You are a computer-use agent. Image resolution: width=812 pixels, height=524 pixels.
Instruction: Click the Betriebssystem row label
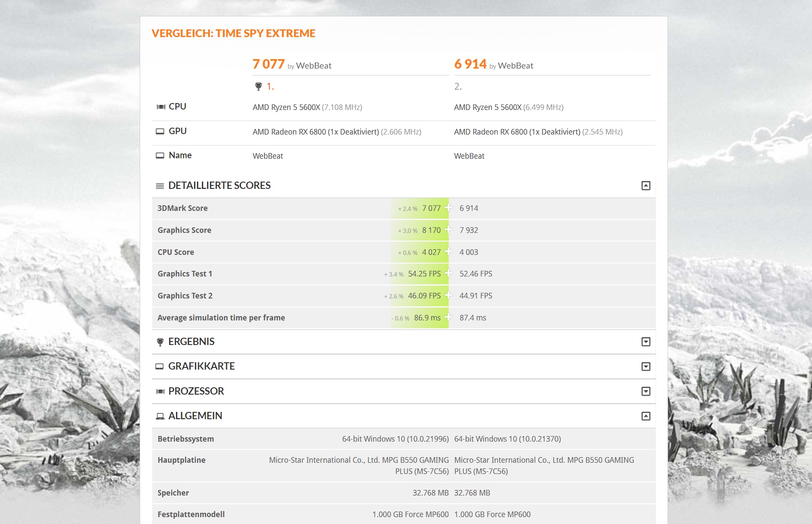tap(186, 439)
